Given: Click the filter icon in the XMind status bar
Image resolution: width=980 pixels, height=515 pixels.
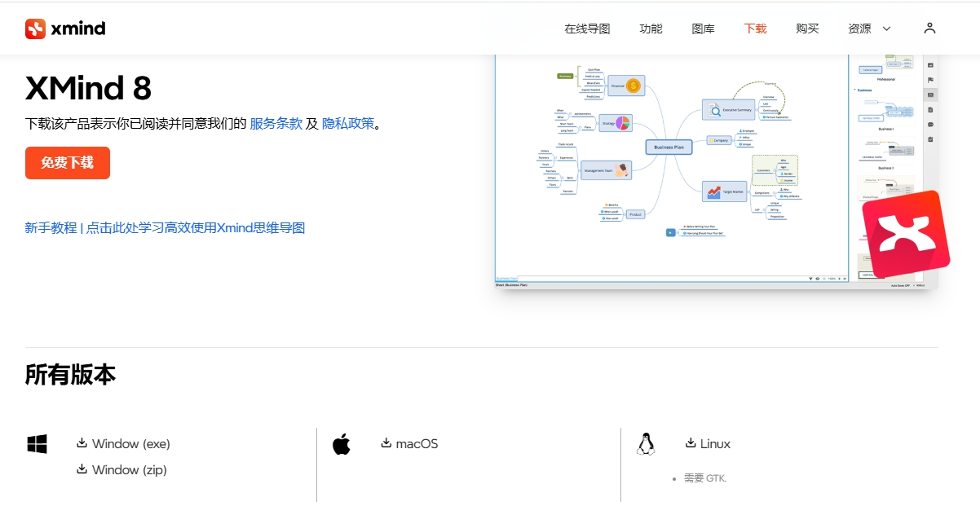Looking at the screenshot, I should [810, 277].
